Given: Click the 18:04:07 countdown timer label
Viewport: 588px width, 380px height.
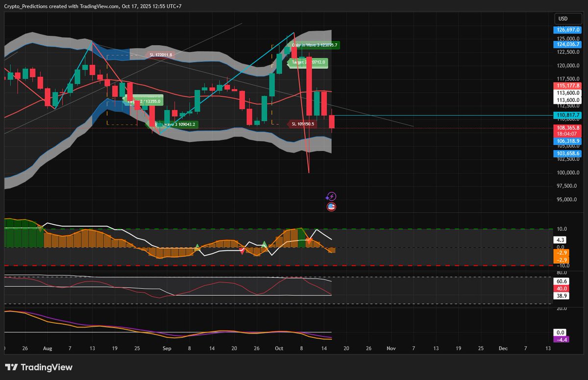Looking at the screenshot, I should (x=568, y=133).
